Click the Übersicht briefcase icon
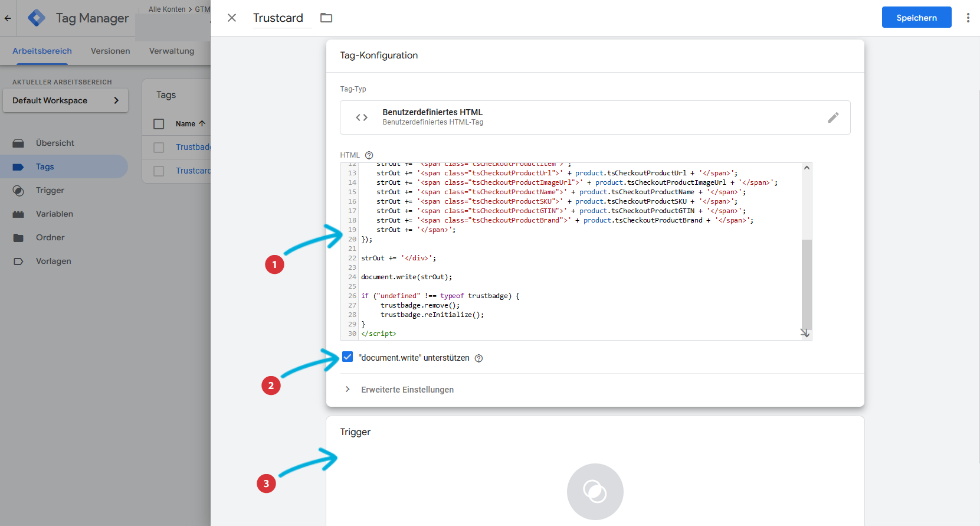The width and height of the screenshot is (980, 526). (x=18, y=143)
